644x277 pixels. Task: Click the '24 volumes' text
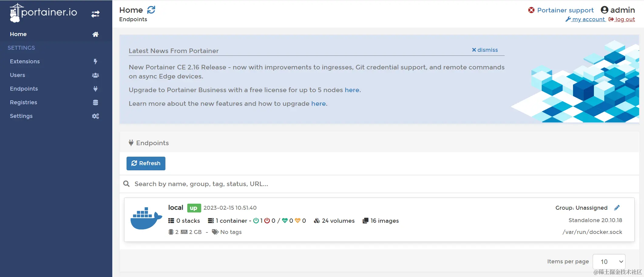click(338, 221)
